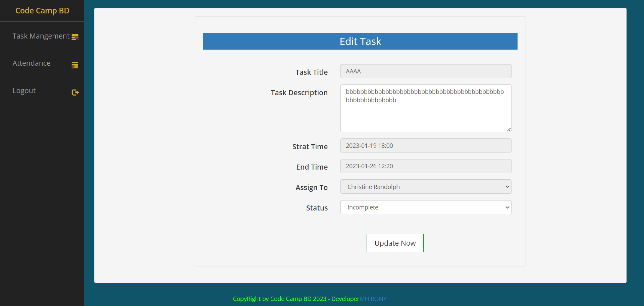Click the copyright footer text
This screenshot has width=644, height=306.
click(x=296, y=299)
